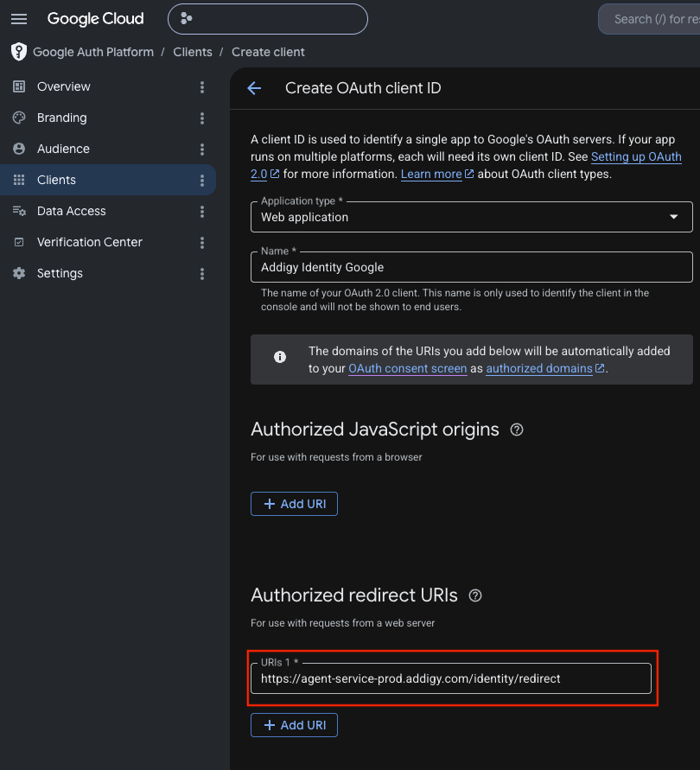The width and height of the screenshot is (700, 770).
Task: Click the Create OAuth client ID heading
Action: click(363, 88)
